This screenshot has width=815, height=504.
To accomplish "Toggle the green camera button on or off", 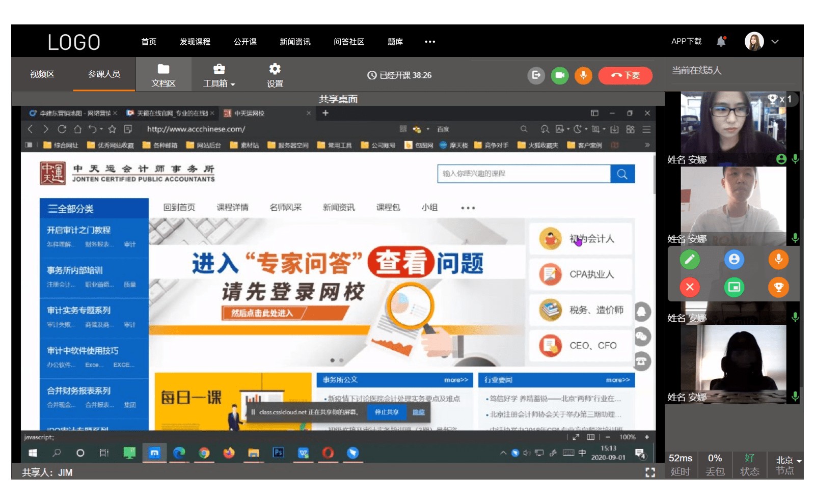I will 560,75.
